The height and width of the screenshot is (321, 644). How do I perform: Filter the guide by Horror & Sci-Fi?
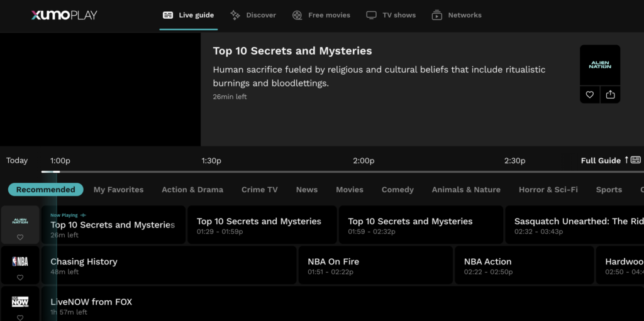point(548,190)
